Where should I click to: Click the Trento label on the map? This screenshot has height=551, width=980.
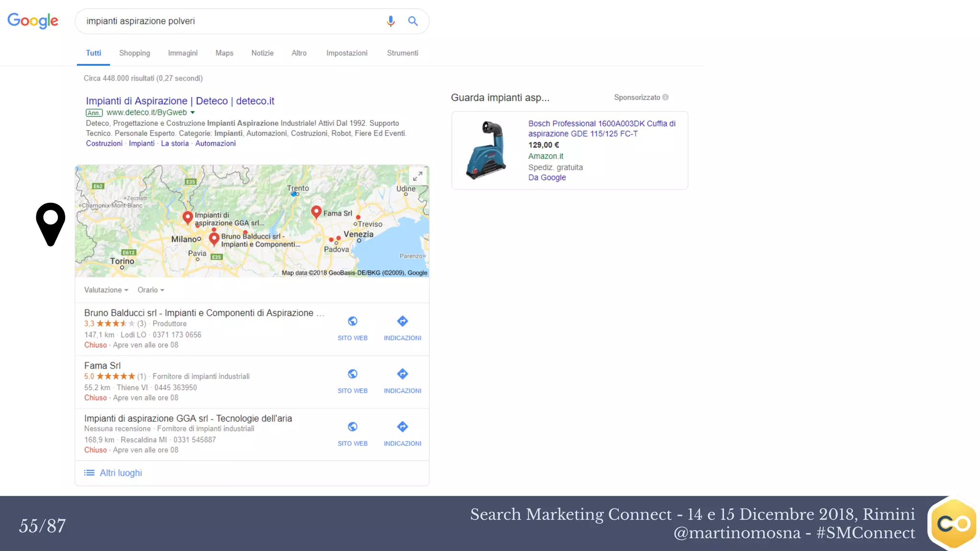tap(298, 188)
